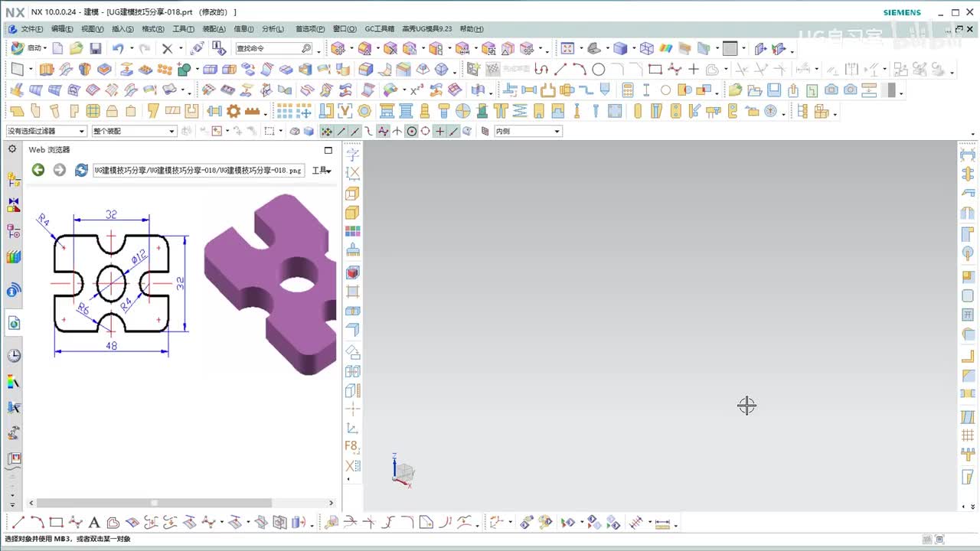Undo the last action
Screen dimensions: 980x551
(x=117, y=48)
